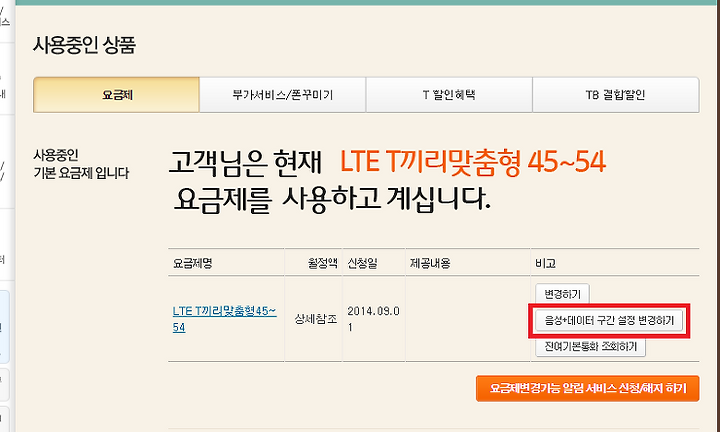
Task: Open the TB 결합할인 tab
Action: [x=615, y=95]
